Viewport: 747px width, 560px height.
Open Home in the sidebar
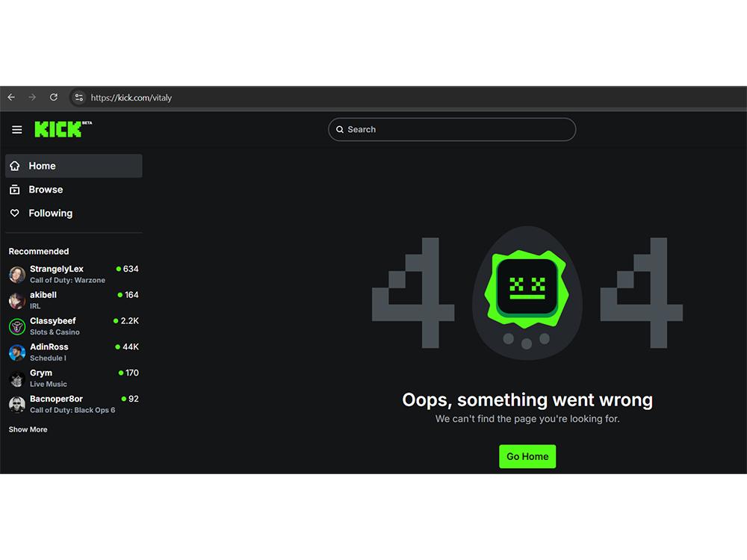(74, 166)
